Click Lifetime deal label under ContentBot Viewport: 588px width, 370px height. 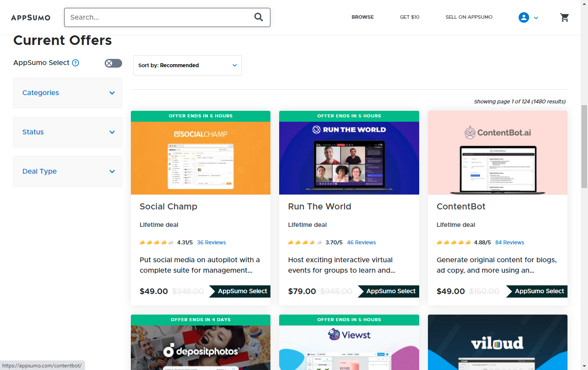point(456,225)
